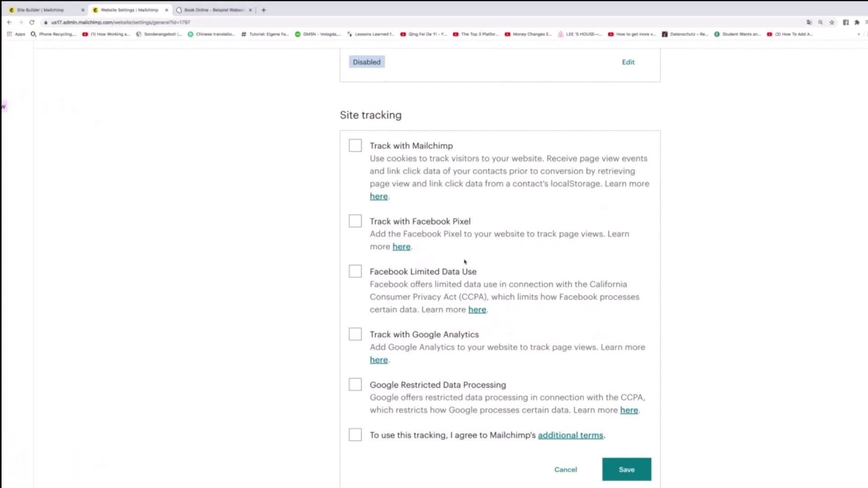Open the How To Add A bookmark
This screenshot has height=488, width=868.
click(790, 34)
